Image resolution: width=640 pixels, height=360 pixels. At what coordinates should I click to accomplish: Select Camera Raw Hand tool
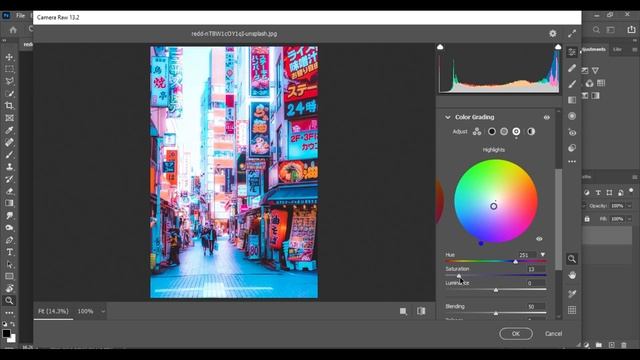[572, 276]
